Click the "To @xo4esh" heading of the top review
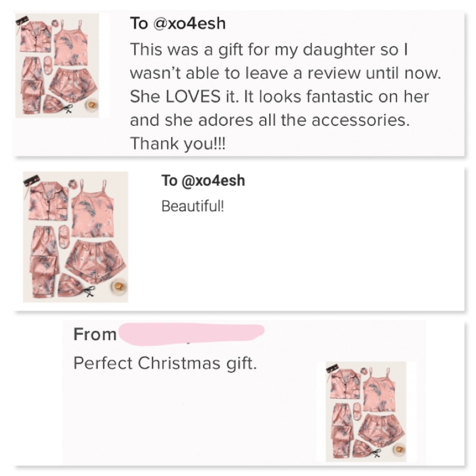This screenshot has height=476, width=476. tap(178, 23)
